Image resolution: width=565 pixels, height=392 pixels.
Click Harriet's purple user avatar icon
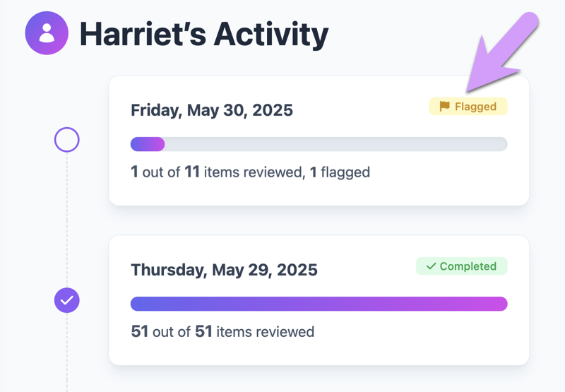click(x=47, y=33)
